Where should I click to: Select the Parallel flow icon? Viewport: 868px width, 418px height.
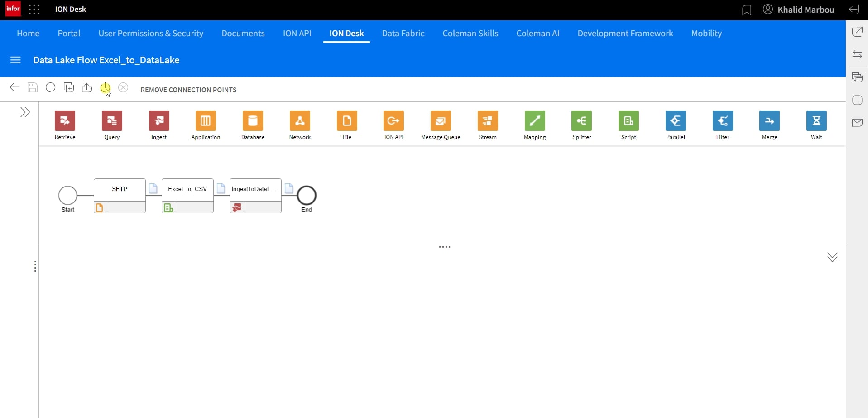676,121
